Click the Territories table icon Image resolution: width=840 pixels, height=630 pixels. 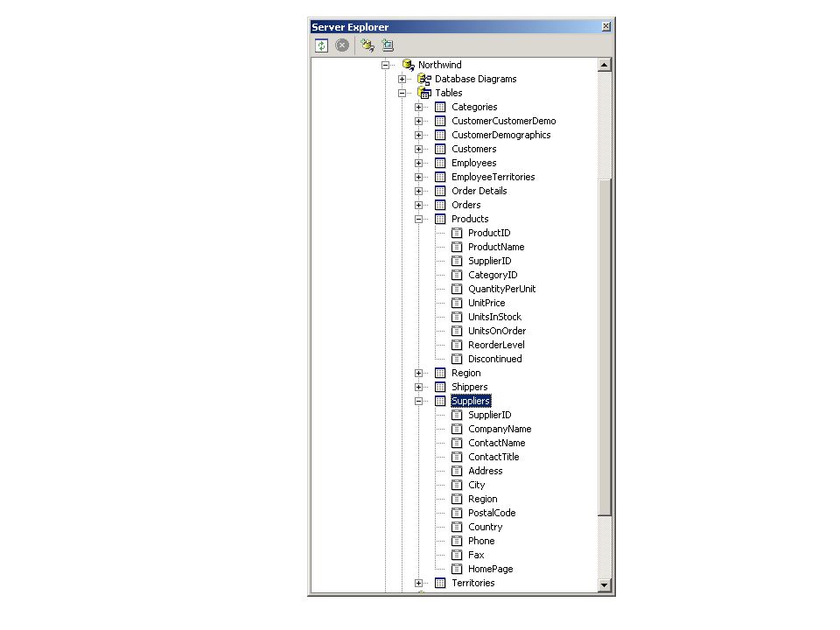click(440, 583)
